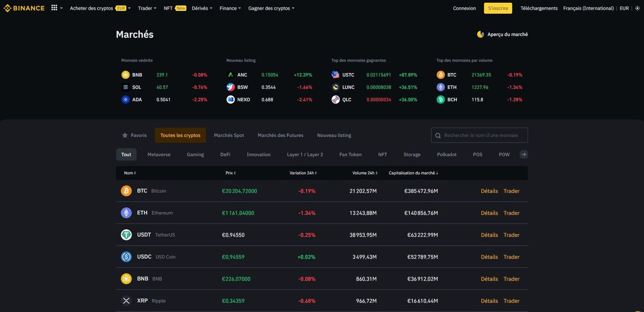
Task: Expand the Finance dropdown menu
Action: [230, 8]
